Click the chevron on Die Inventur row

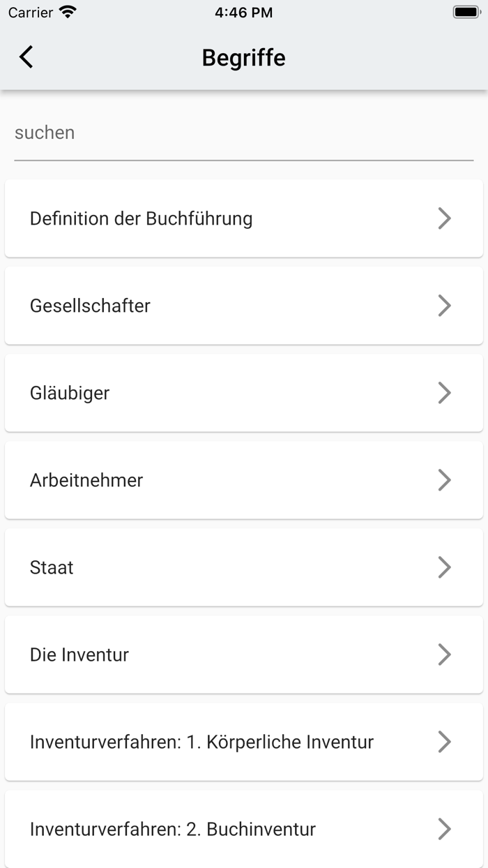click(x=444, y=654)
